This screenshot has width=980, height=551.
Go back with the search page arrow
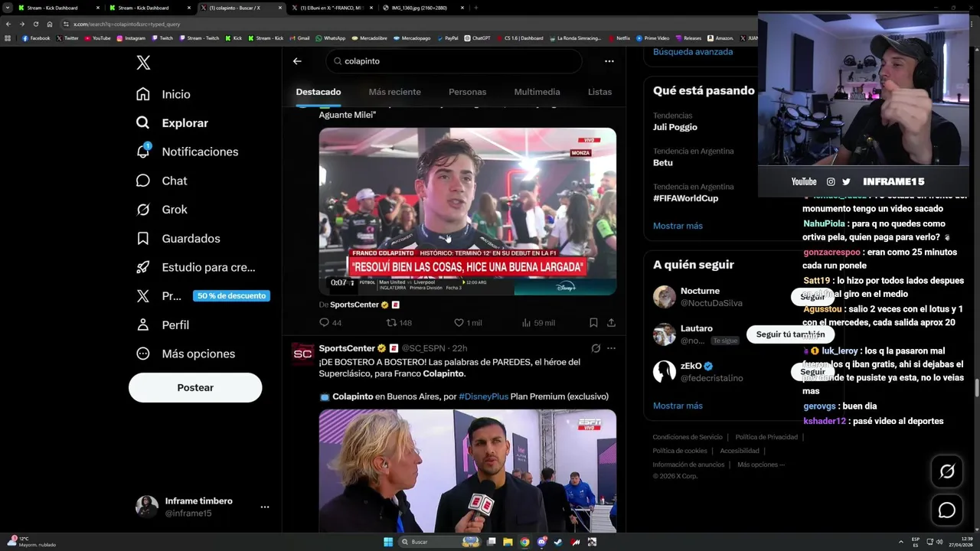point(297,61)
